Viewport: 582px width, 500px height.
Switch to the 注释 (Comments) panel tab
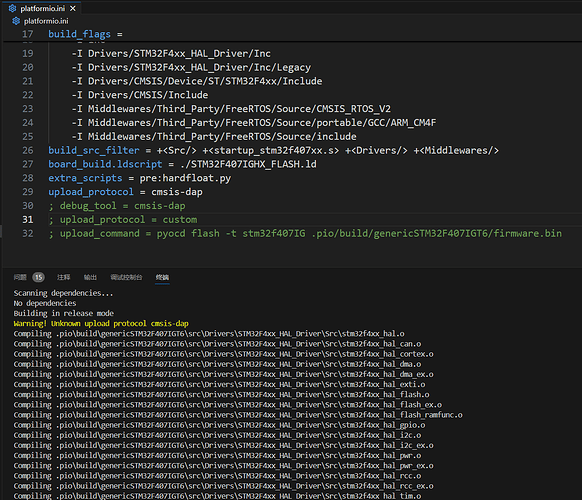63,277
